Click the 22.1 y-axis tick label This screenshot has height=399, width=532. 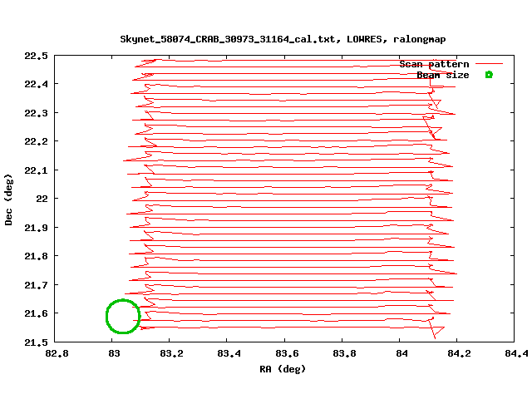(x=36, y=170)
